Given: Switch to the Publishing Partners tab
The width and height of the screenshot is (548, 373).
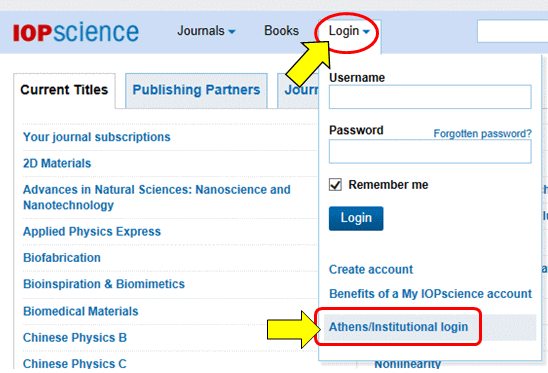Looking at the screenshot, I should 196,90.
